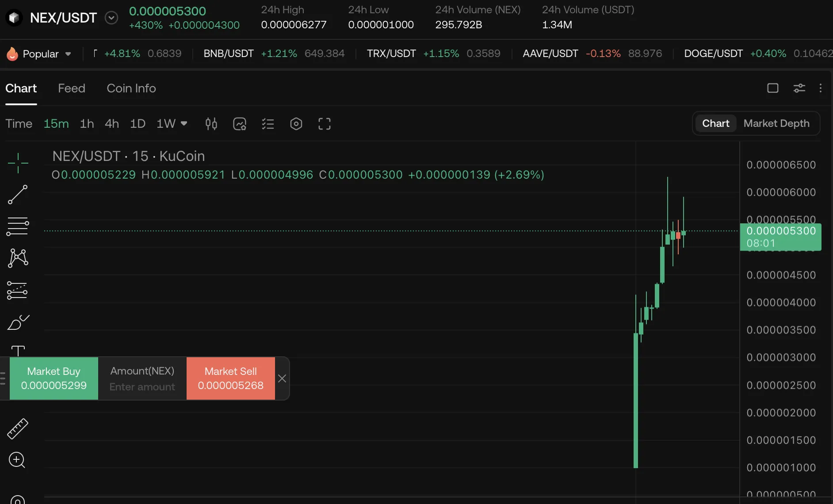Open the Coin Info tab
833x504 pixels.
click(131, 88)
